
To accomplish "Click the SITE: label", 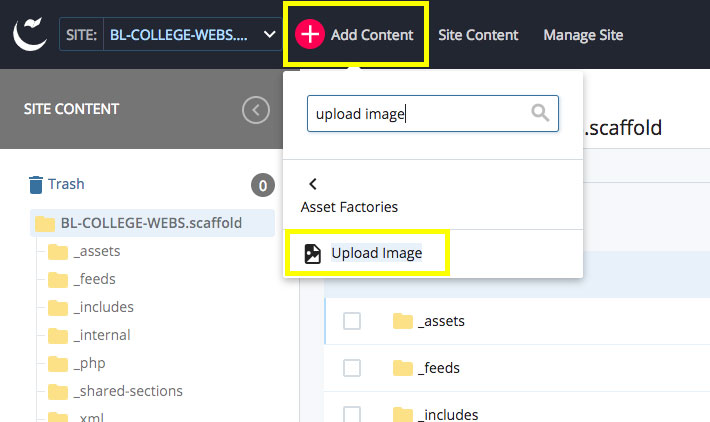I will pos(82,35).
